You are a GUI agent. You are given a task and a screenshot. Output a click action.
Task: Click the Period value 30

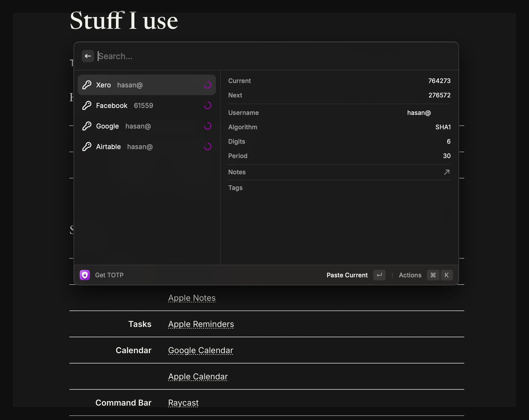[x=447, y=156]
